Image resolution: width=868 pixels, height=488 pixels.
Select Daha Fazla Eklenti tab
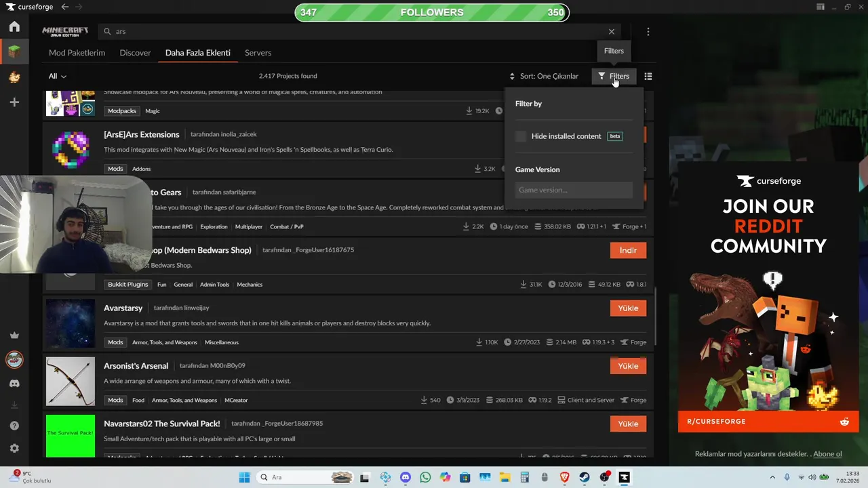pos(198,53)
